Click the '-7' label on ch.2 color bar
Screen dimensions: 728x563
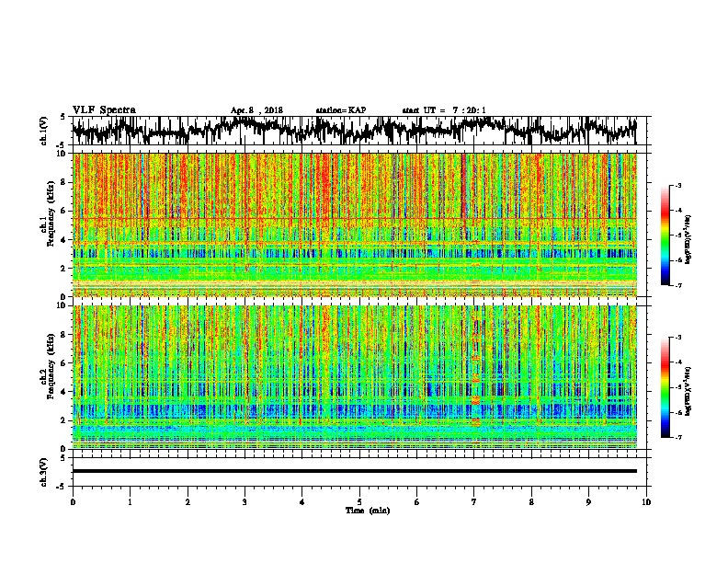pos(678,437)
